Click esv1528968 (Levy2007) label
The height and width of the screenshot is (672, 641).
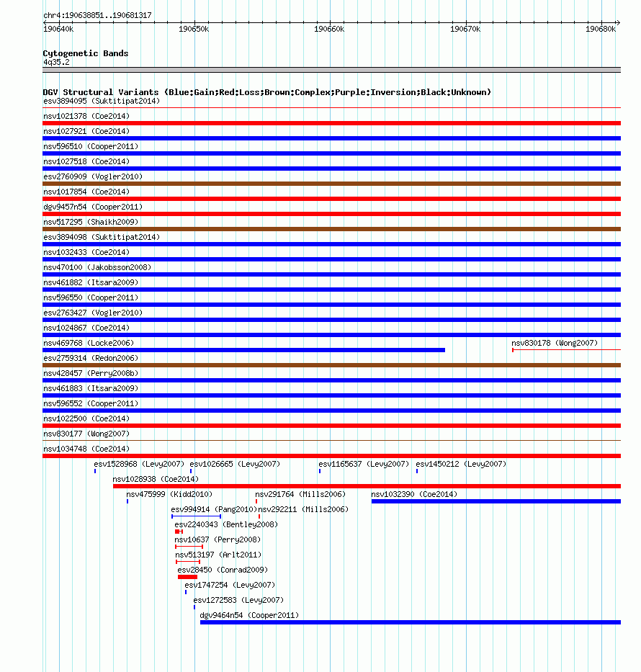coord(139,464)
